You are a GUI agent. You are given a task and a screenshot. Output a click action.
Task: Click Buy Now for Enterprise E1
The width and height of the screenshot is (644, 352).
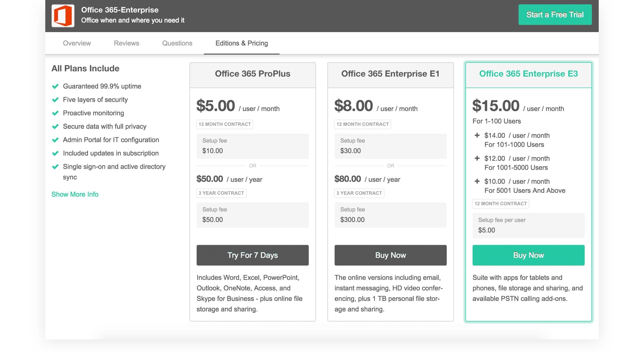391,255
